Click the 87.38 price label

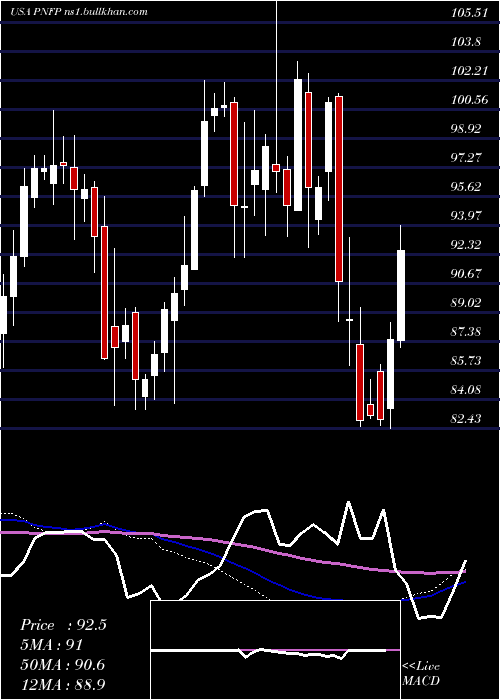tap(466, 332)
